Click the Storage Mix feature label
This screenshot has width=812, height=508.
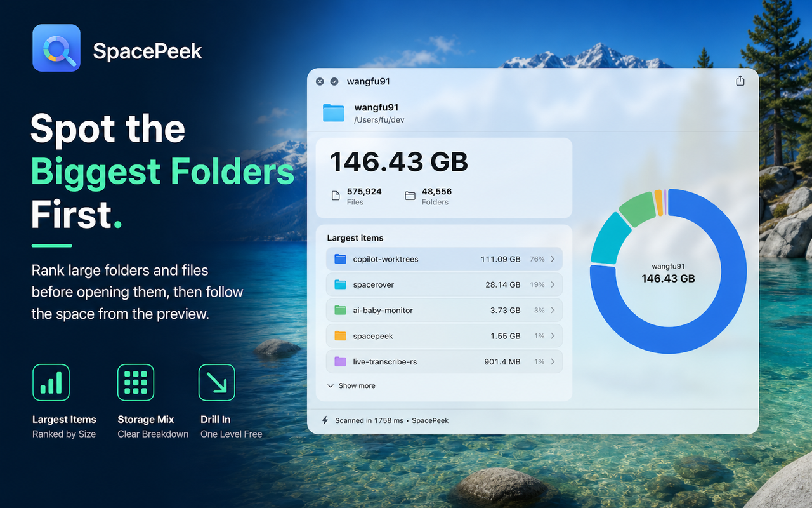pyautogui.click(x=146, y=419)
